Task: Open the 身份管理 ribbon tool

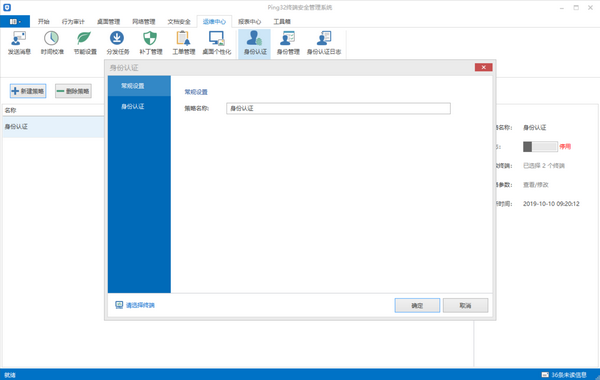Action: tap(288, 43)
